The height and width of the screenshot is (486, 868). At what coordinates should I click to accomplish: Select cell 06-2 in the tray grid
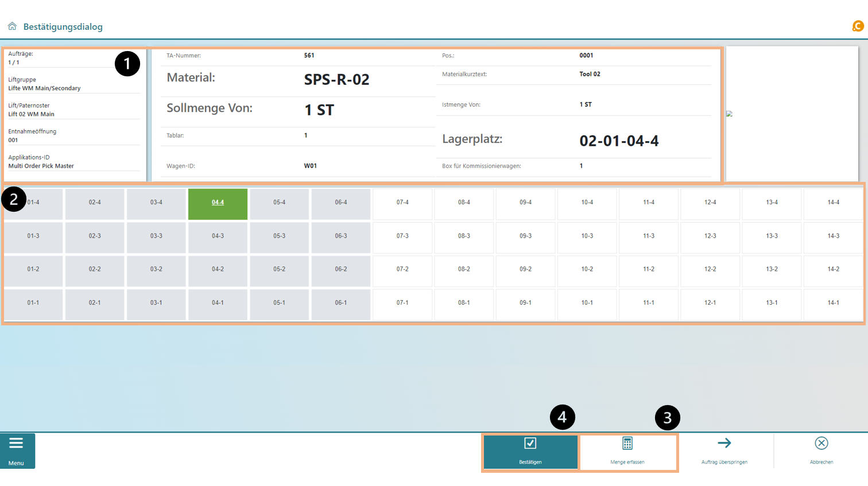(341, 269)
